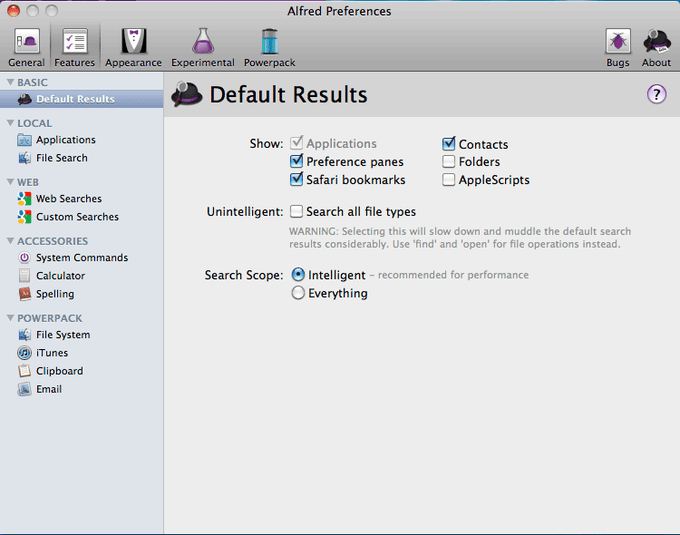Click the Alfred Preferences window title
Screen dimensions: 680x535
(339, 11)
